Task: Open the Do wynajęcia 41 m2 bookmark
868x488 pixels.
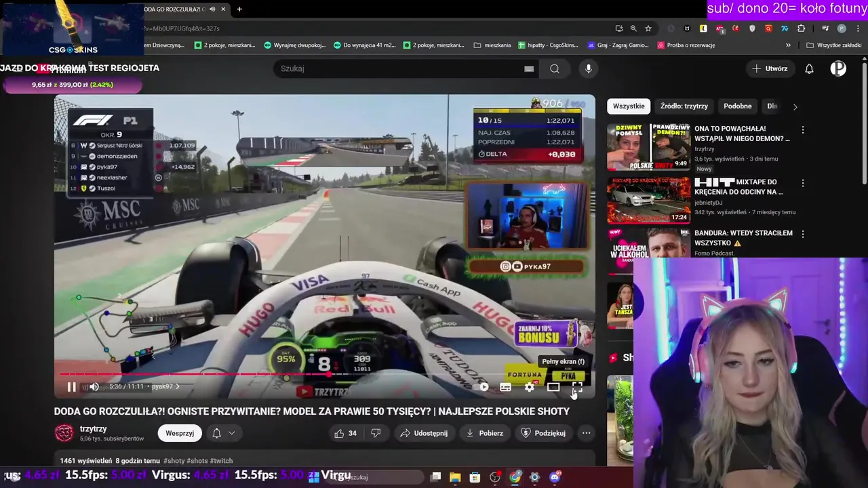Action: click(365, 45)
